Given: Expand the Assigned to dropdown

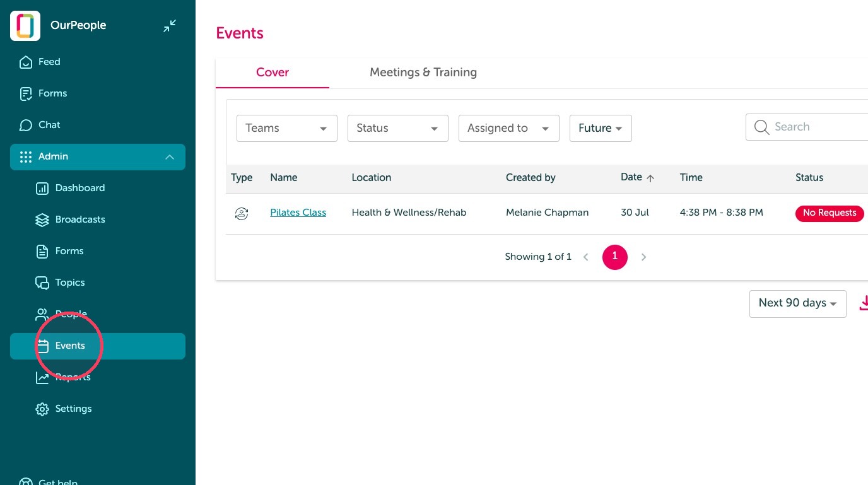Looking at the screenshot, I should tap(509, 128).
